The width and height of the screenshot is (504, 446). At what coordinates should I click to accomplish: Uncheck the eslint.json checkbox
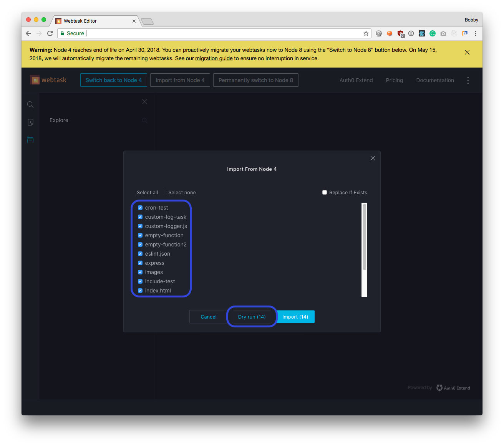click(x=140, y=254)
